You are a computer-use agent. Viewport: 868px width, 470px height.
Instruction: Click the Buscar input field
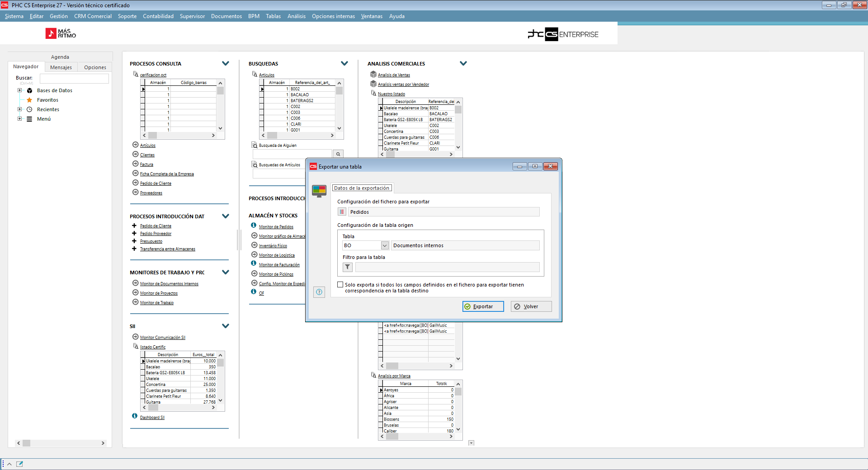[x=74, y=79]
